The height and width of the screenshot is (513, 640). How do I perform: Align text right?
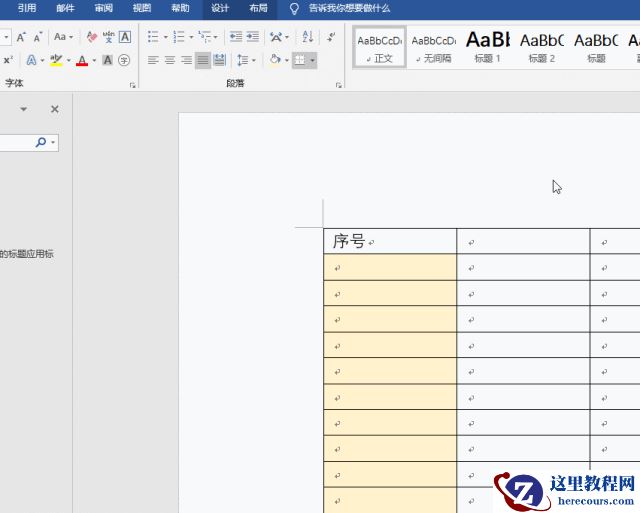point(187,60)
